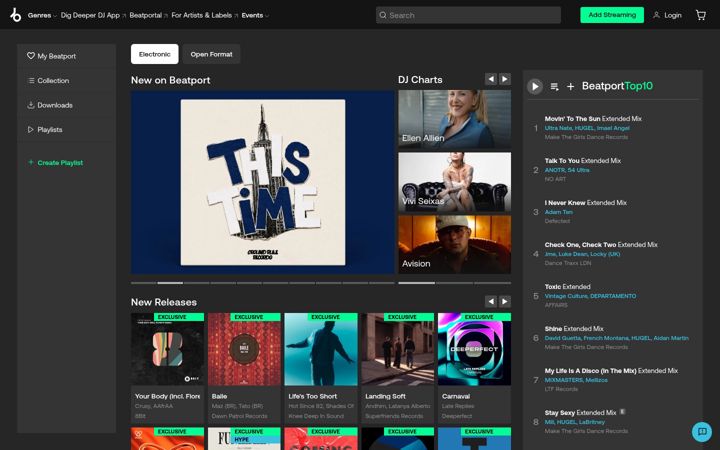Click the Collection list icon

[x=31, y=80]
